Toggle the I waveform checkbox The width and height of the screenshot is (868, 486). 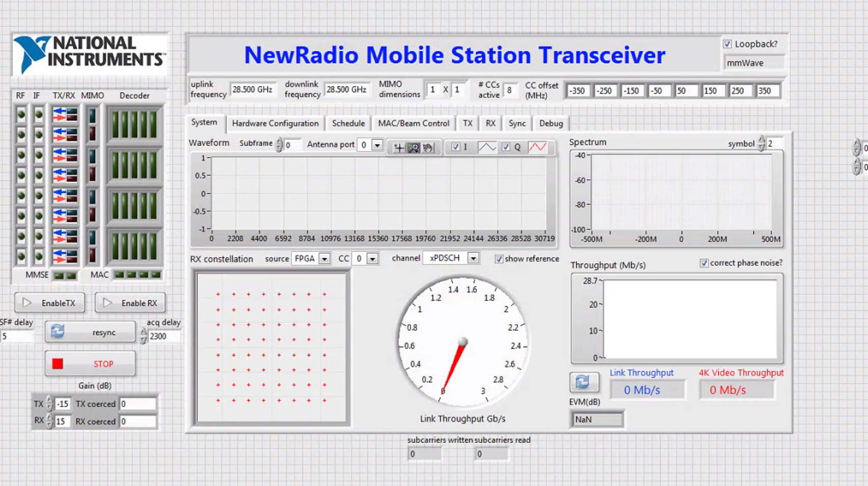click(x=456, y=147)
